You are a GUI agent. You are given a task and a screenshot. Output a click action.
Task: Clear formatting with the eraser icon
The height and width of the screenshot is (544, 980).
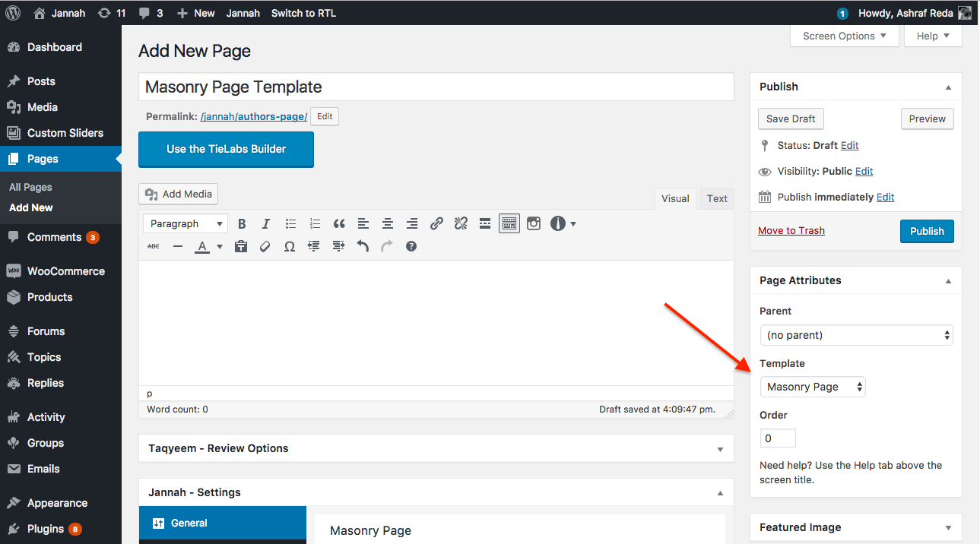[265, 246]
